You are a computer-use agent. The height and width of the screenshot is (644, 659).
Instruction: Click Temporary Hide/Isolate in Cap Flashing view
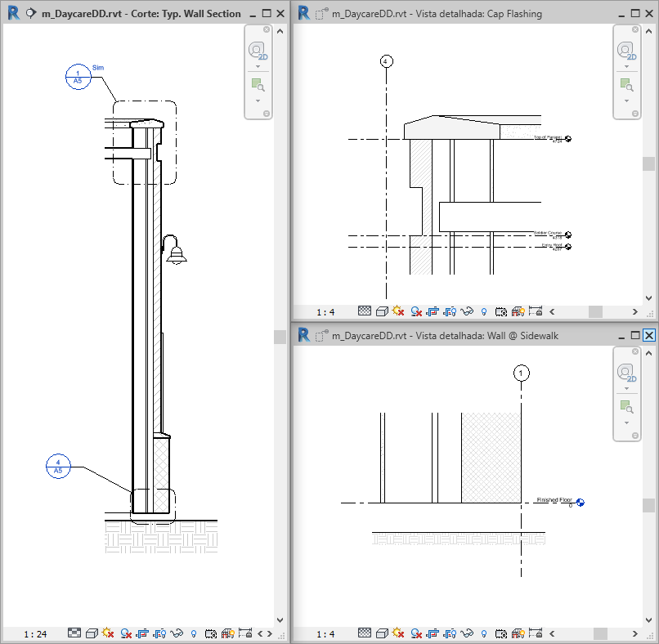[x=467, y=311]
